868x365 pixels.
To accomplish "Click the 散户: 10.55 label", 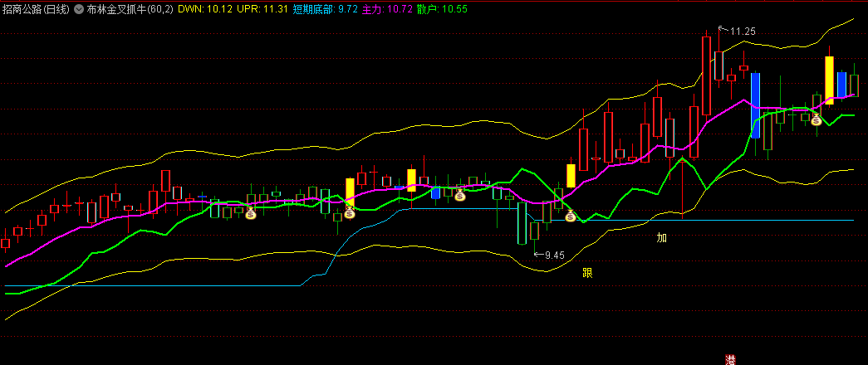I will 442,9.
